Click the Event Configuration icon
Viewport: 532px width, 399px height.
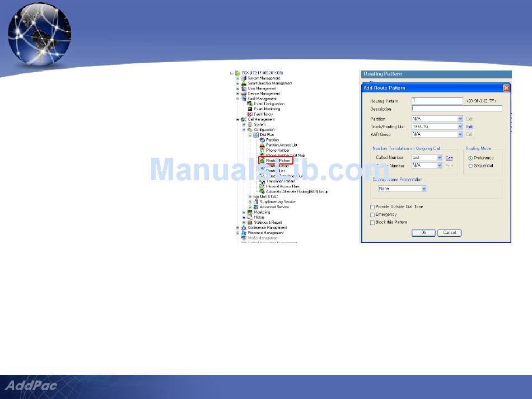pos(250,104)
